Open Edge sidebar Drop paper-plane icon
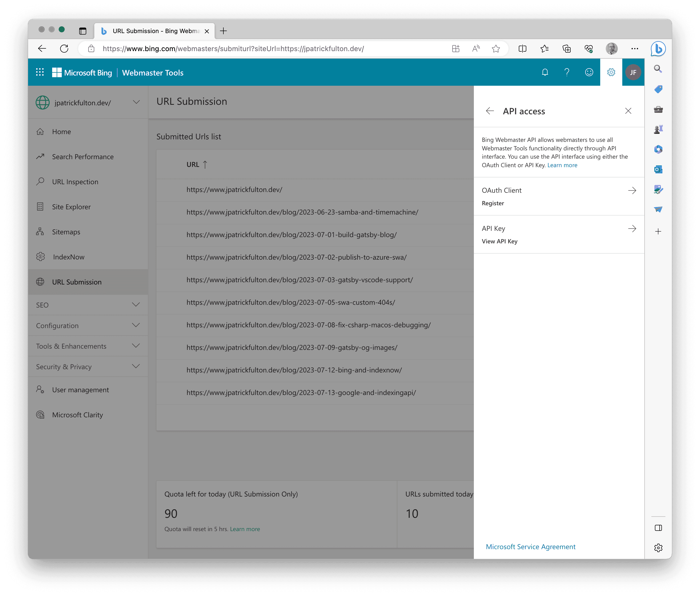 [x=658, y=209]
